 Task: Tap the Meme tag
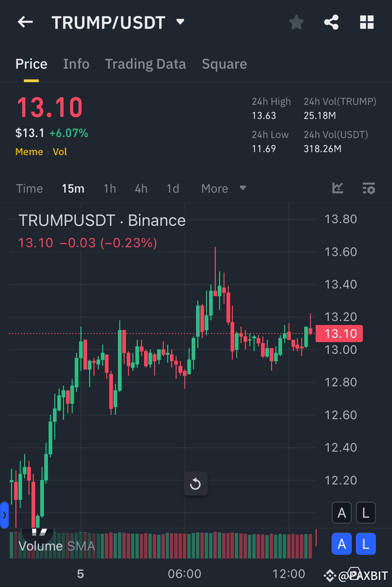(29, 152)
